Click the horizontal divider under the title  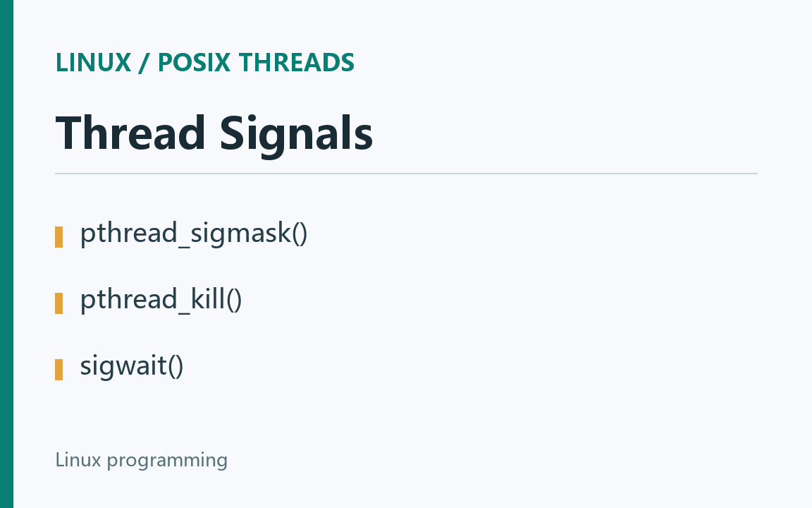[407, 174]
